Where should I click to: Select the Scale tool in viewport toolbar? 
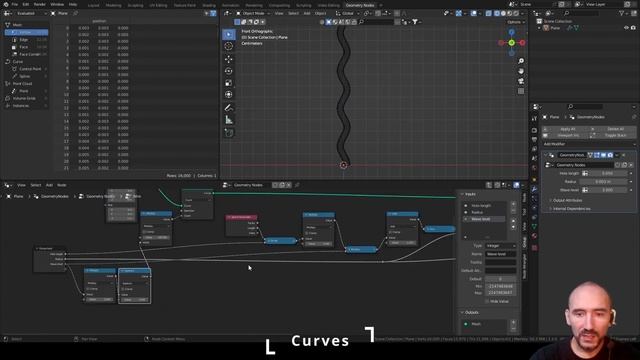tap(229, 83)
